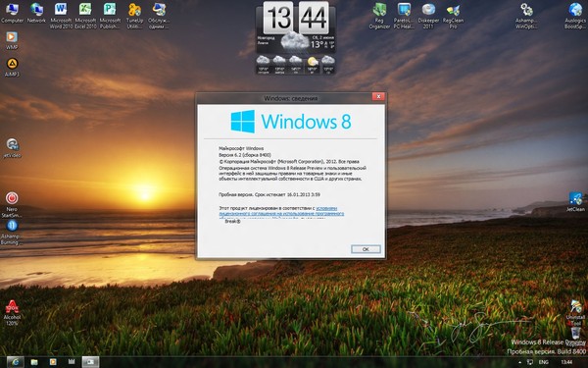Select the AIMP3 desktop icon
Screen dimensions: 588x368
12,68
